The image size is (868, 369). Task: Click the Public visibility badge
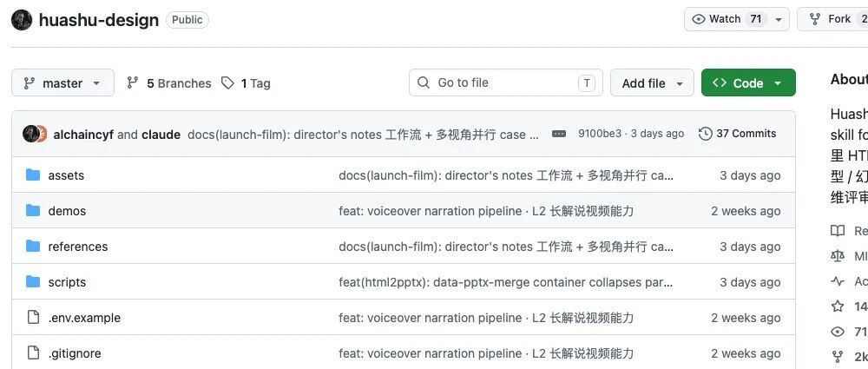(187, 20)
